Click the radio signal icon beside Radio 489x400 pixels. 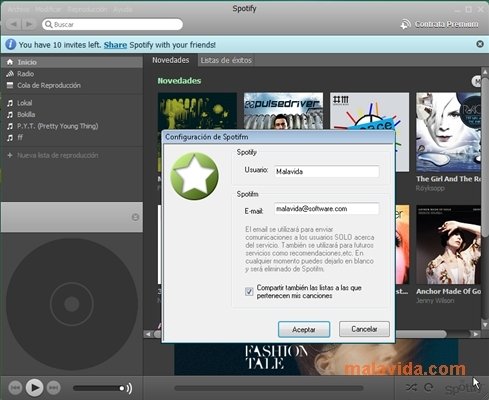tap(10, 74)
